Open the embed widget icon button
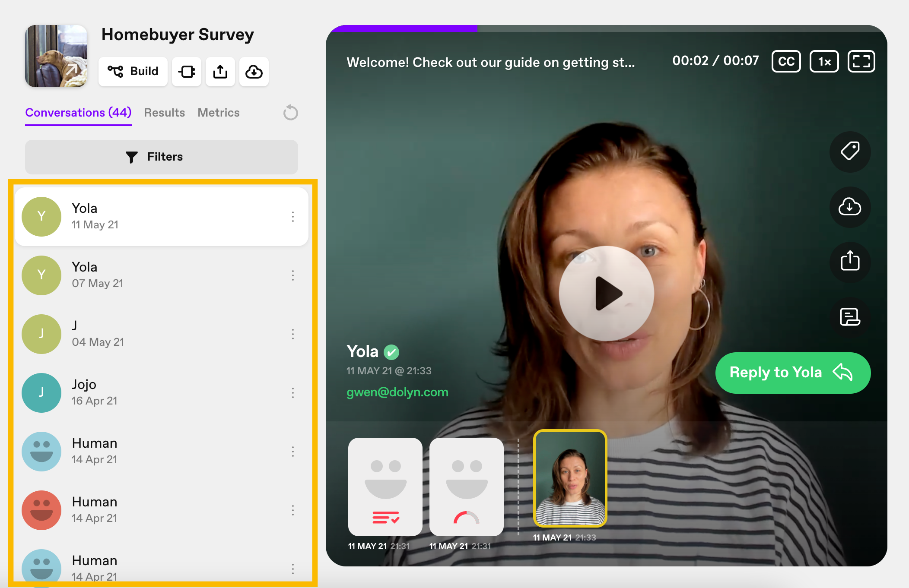The width and height of the screenshot is (909, 588). pos(187,71)
